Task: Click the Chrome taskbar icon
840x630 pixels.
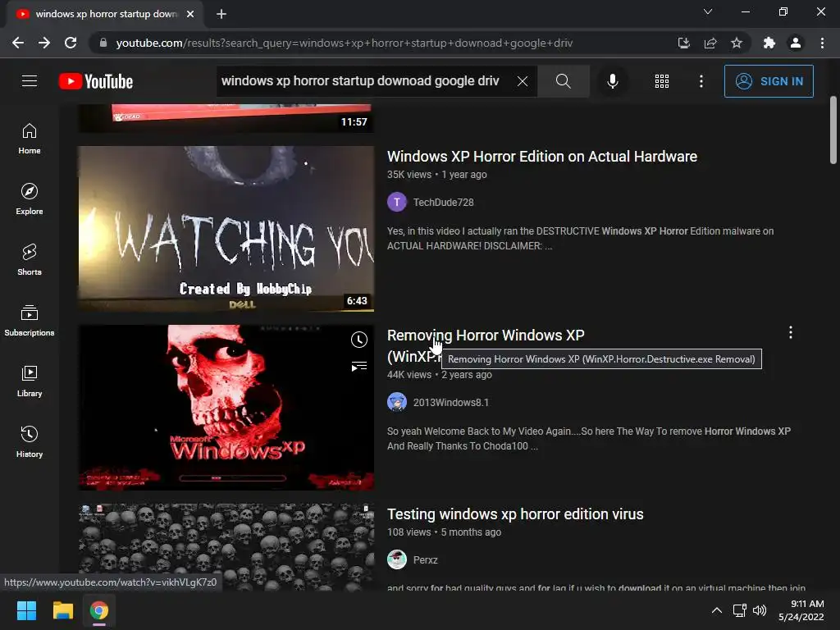Action: click(x=99, y=610)
